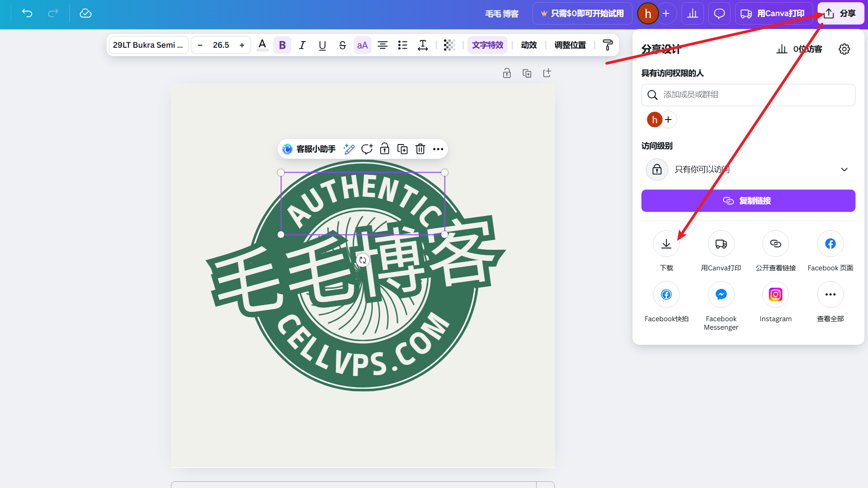Toggle italic text formatting
This screenshot has width=868, height=488.
tap(302, 45)
